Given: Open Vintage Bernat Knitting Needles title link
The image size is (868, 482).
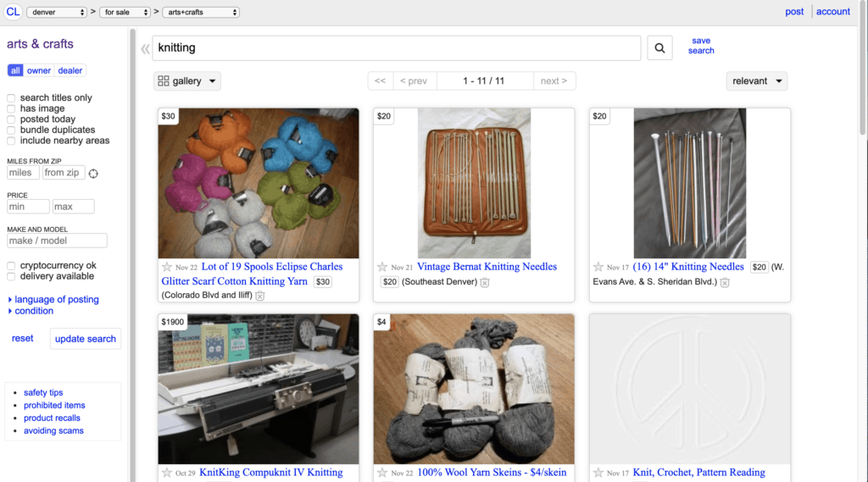Looking at the screenshot, I should 487,267.
